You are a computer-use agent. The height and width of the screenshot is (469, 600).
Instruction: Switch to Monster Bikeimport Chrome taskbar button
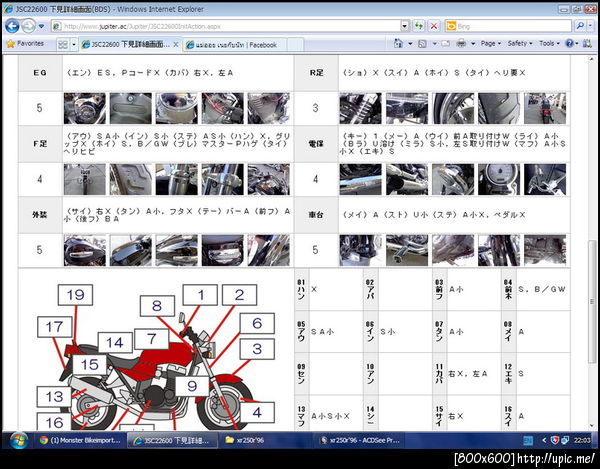point(80,440)
